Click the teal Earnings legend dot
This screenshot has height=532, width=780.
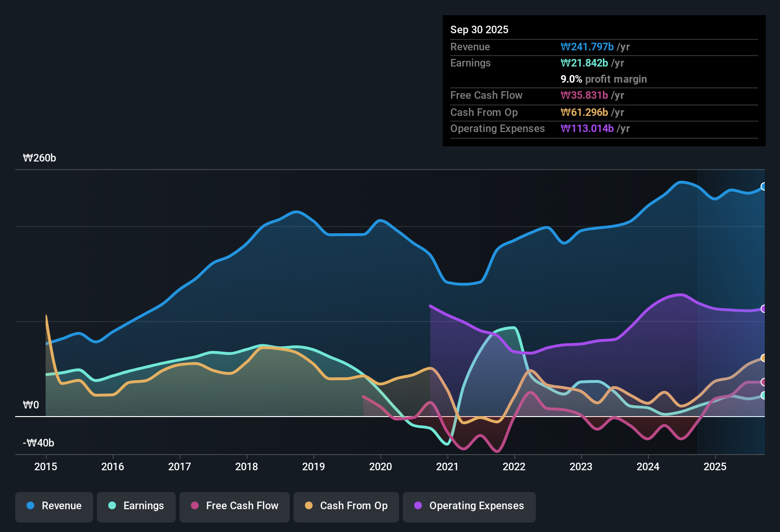tap(112, 506)
